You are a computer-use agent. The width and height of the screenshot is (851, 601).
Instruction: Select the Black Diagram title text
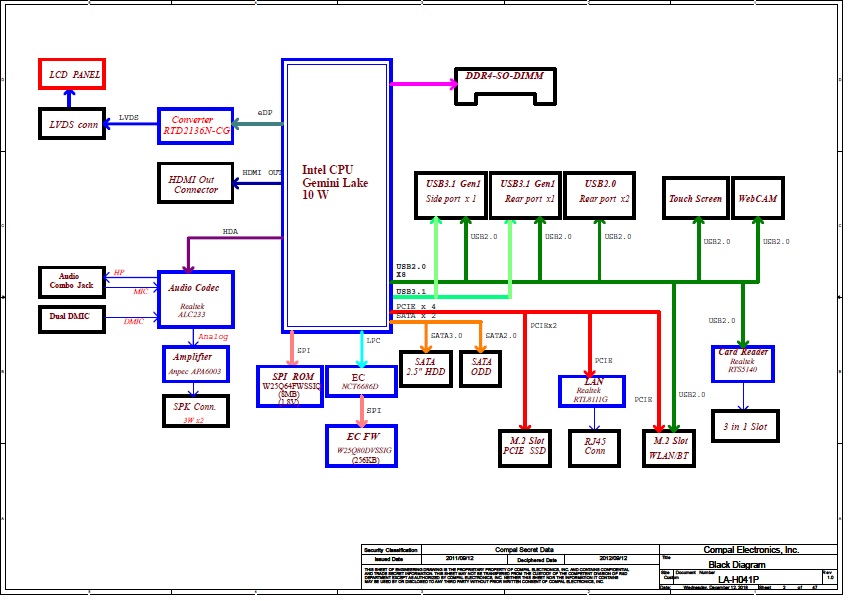pyautogui.click(x=736, y=565)
